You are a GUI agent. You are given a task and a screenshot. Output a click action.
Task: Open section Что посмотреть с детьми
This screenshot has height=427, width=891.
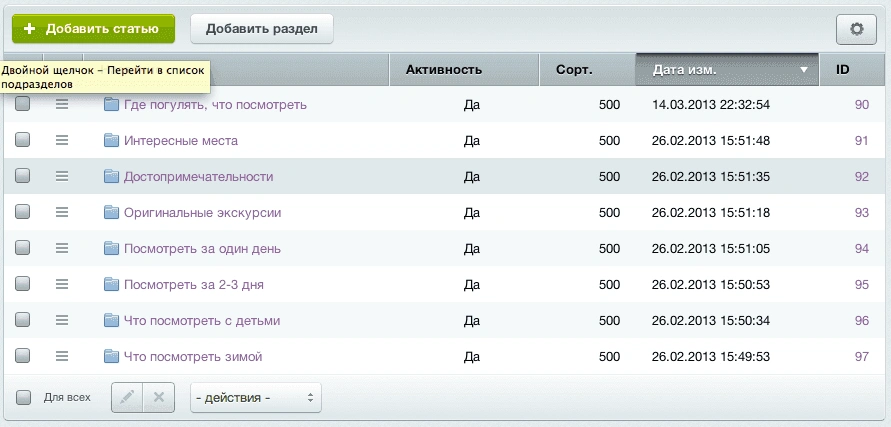point(202,321)
